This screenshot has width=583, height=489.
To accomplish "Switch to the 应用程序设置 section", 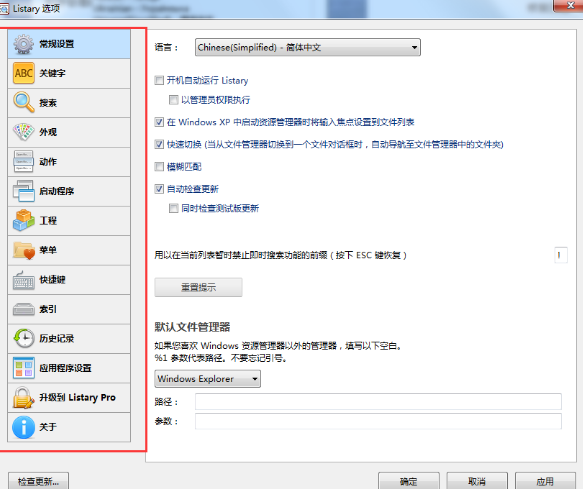I will (69, 368).
